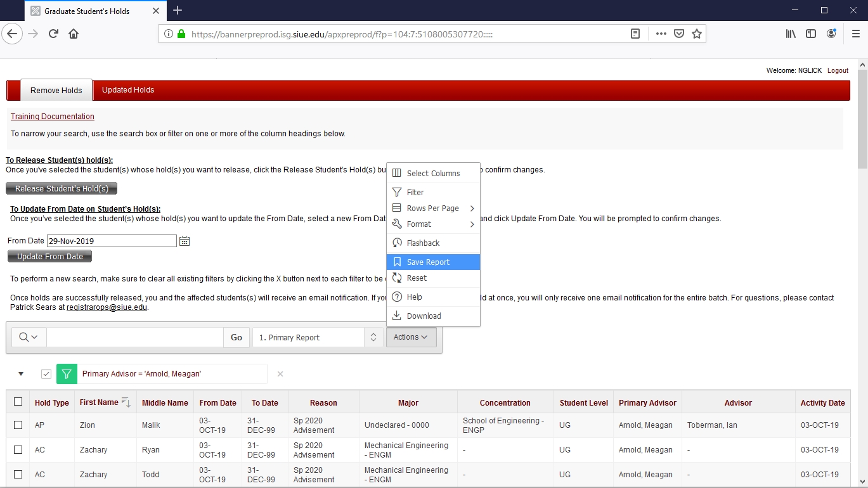Expand the search column selector dropdown
868x488 pixels.
29,337
